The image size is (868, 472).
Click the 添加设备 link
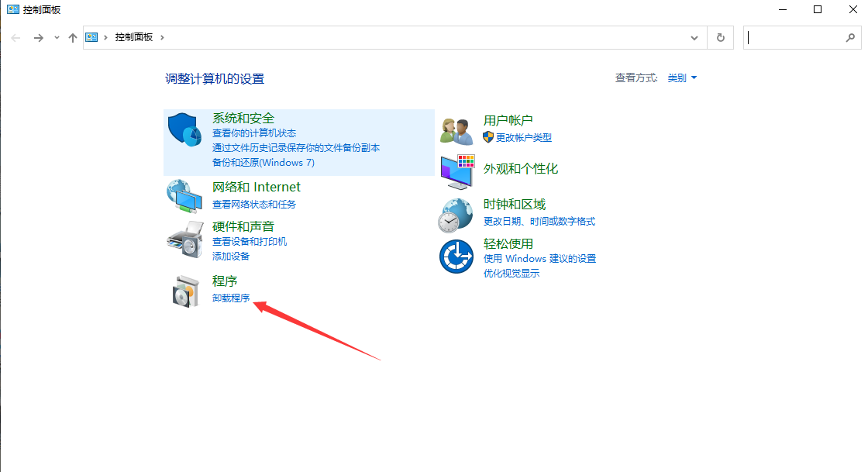(x=231, y=257)
